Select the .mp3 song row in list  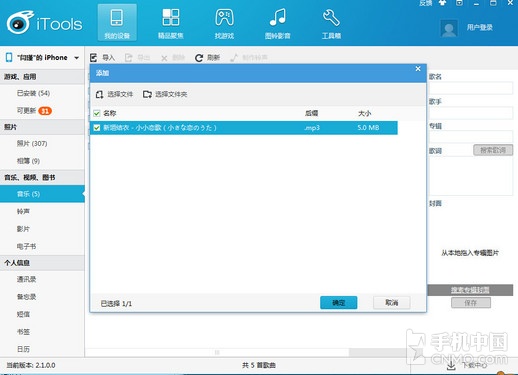pos(244,128)
